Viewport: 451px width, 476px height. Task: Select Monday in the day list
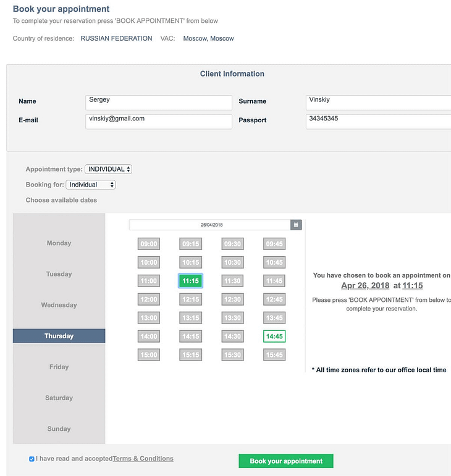click(59, 243)
